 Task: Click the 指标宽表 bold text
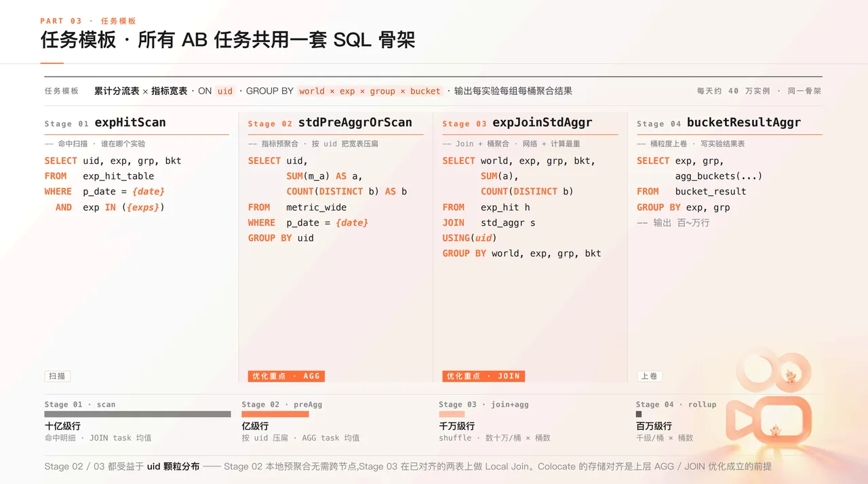point(169,91)
